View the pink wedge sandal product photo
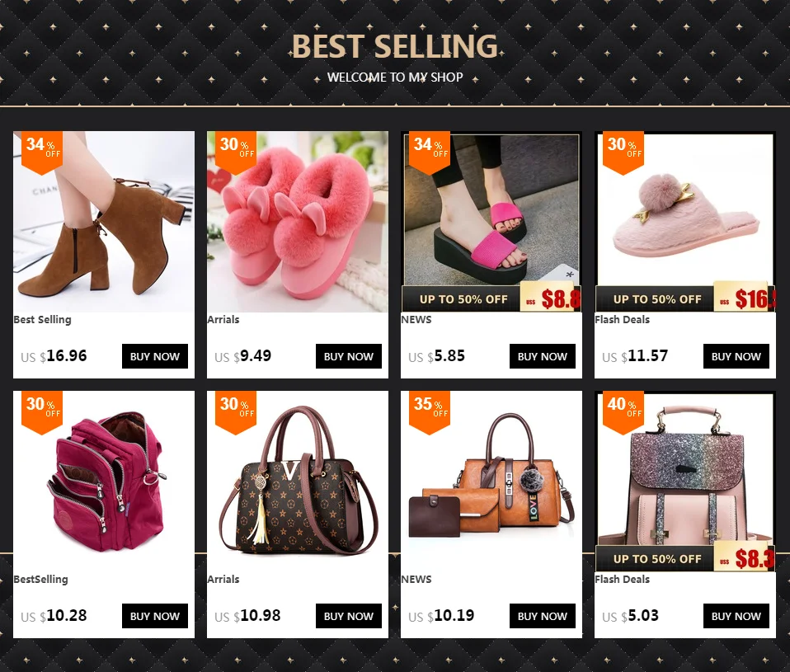Viewport: 790px width, 672px height. click(x=491, y=222)
